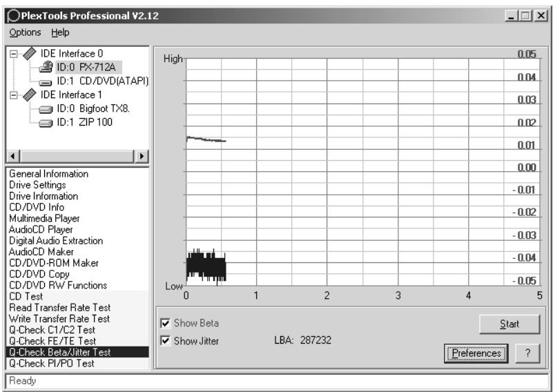The image size is (553, 392).
Task: Open CD/DVD-ROM Maker function
Action: pos(54,263)
